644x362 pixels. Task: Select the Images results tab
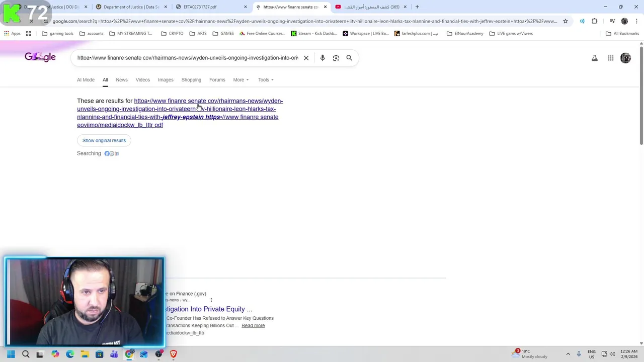(x=166, y=80)
